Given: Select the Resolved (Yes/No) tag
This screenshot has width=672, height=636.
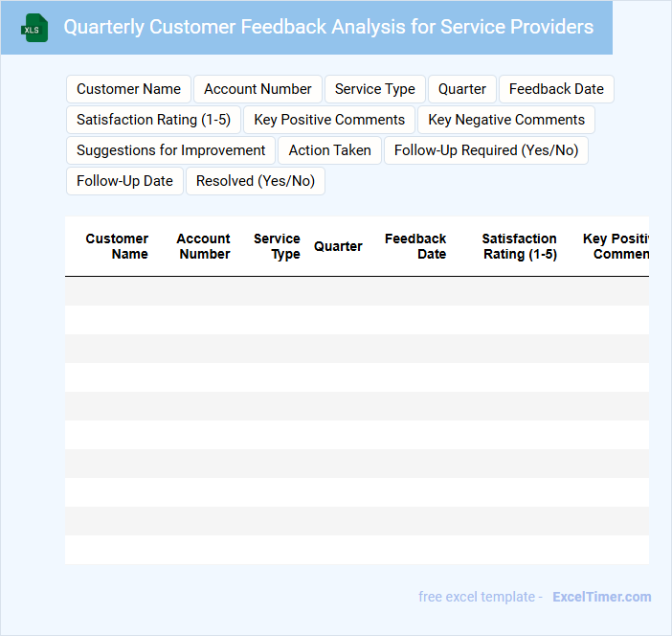Looking at the screenshot, I should [x=255, y=181].
